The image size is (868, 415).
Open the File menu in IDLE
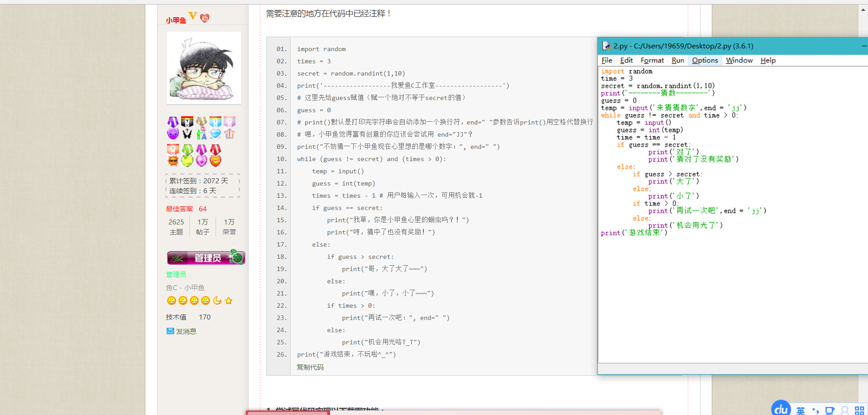(607, 60)
